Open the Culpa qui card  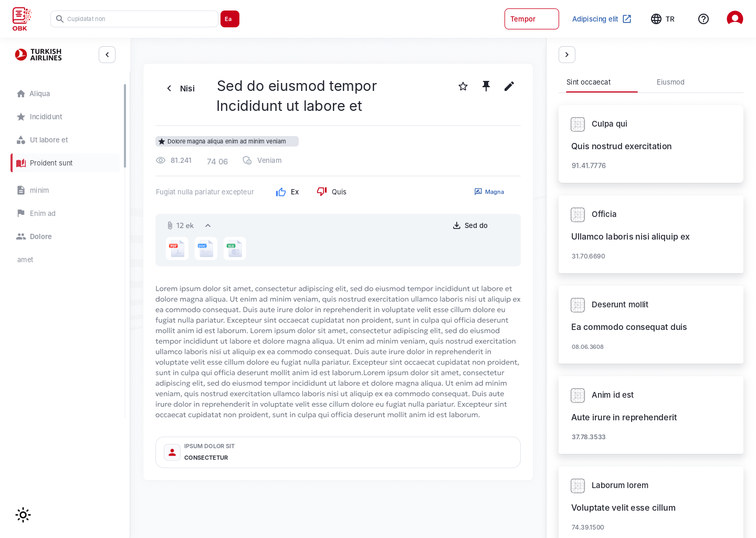651,144
